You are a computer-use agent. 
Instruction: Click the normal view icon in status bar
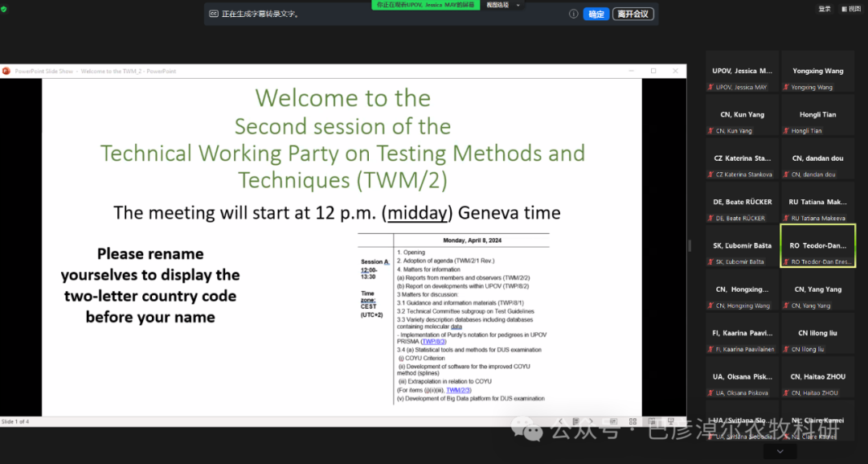tap(612, 421)
